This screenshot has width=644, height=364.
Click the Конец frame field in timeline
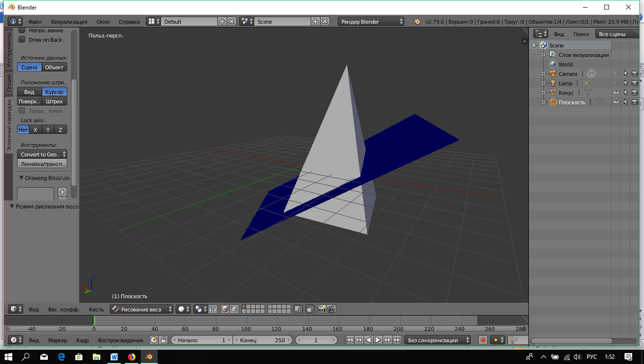click(x=261, y=340)
